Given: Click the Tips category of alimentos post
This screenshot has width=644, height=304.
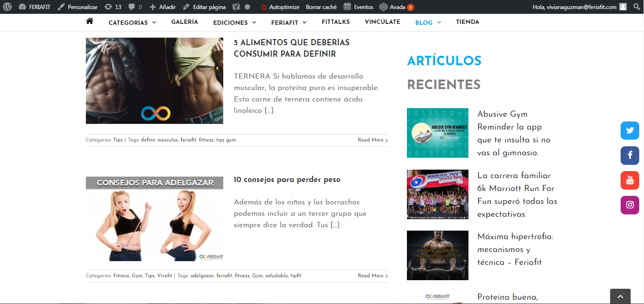Looking at the screenshot, I should pyautogui.click(x=118, y=140).
